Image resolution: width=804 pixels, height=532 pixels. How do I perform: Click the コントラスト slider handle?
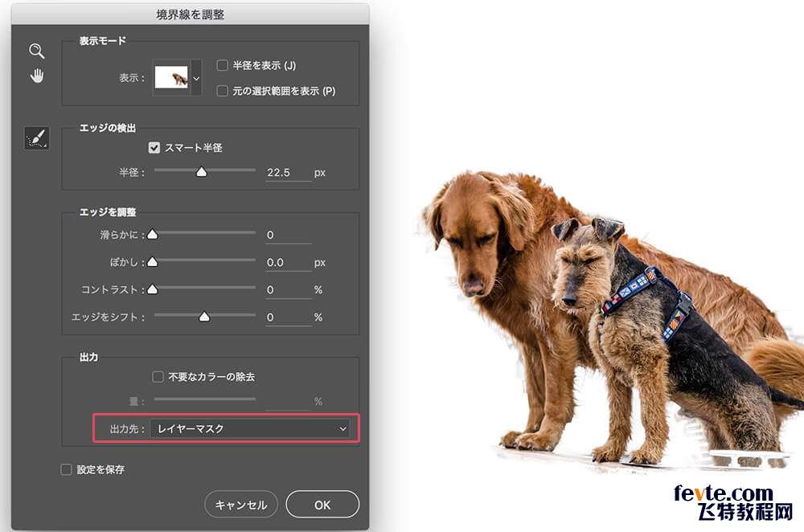(x=152, y=289)
